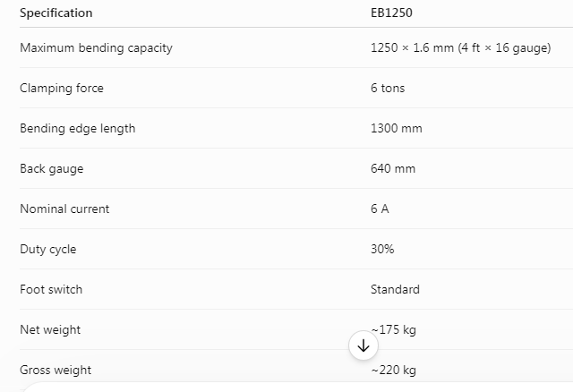Select the 6 tons value
The image size is (573, 392).
tap(388, 88)
